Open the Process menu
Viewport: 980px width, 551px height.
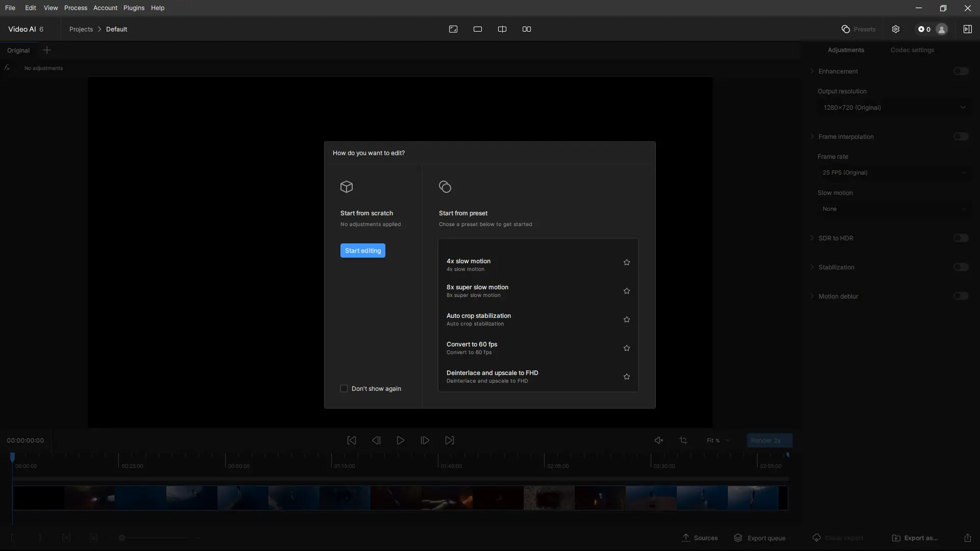[76, 8]
